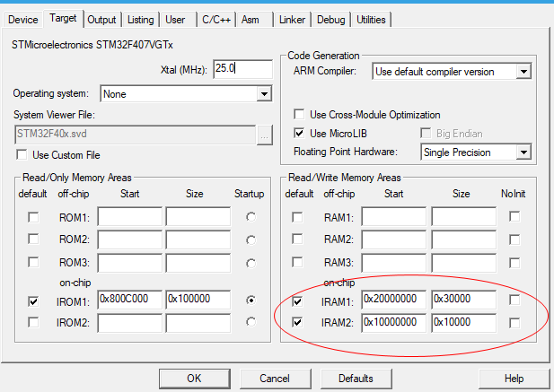Select the IROM1 Startup radio button
Screen dimensions: 554x392
pyautogui.click(x=251, y=300)
